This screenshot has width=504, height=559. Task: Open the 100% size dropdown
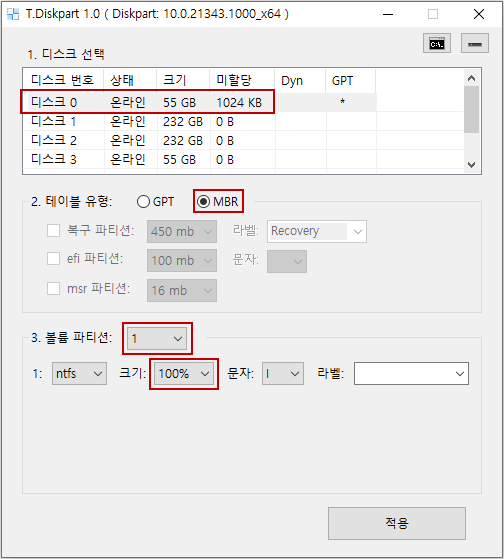tap(184, 374)
